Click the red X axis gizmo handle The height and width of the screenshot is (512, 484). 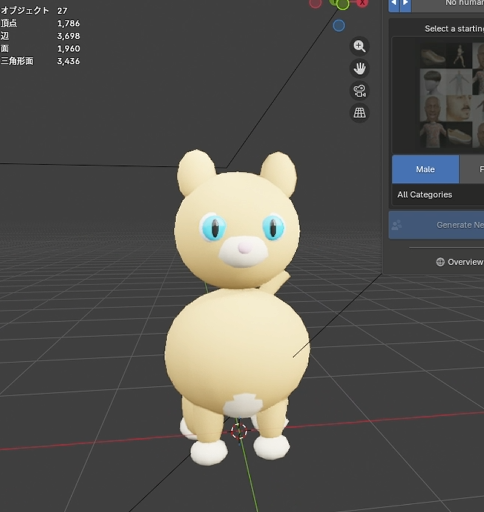362,3
